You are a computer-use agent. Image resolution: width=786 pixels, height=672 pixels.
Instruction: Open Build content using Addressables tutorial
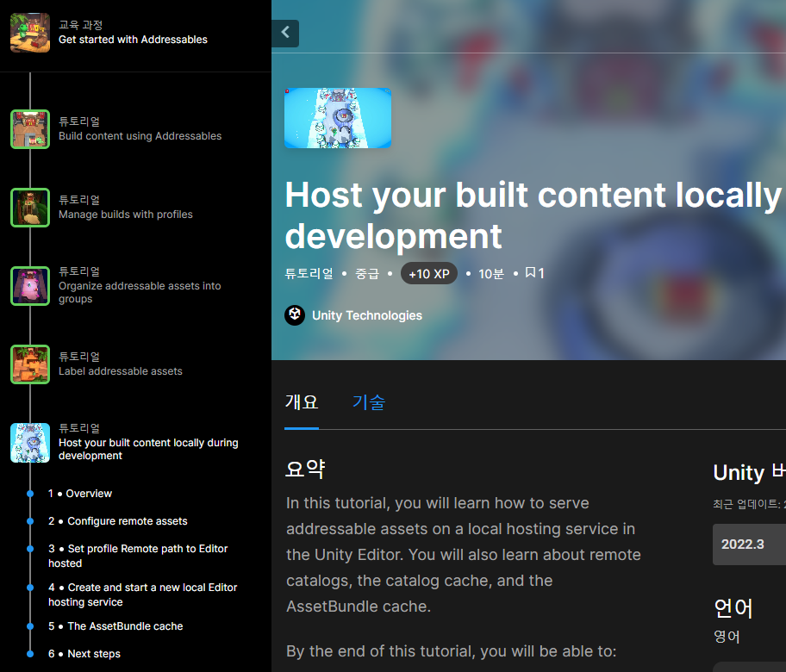click(x=140, y=136)
